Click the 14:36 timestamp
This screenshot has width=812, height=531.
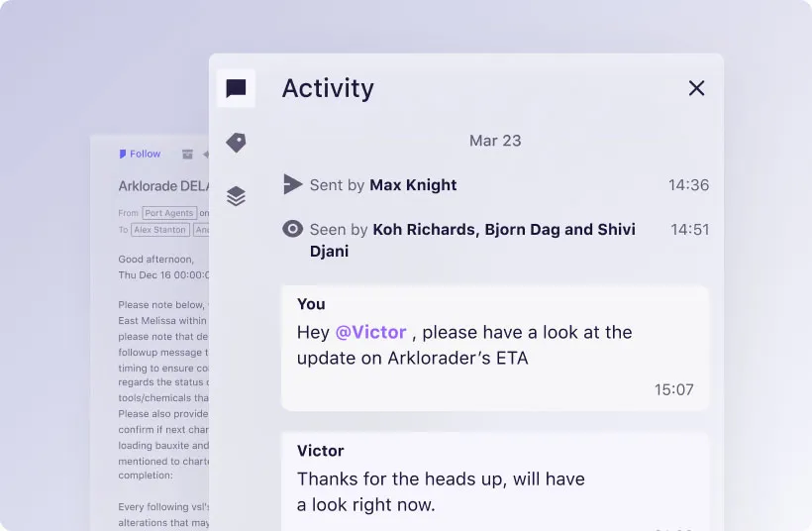click(688, 185)
